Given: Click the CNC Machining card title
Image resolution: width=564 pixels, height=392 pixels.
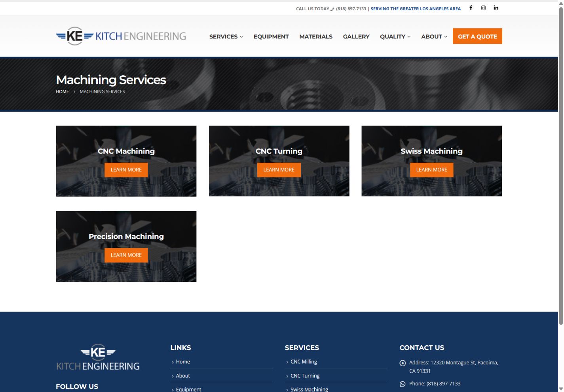Looking at the screenshot, I should point(126,151).
